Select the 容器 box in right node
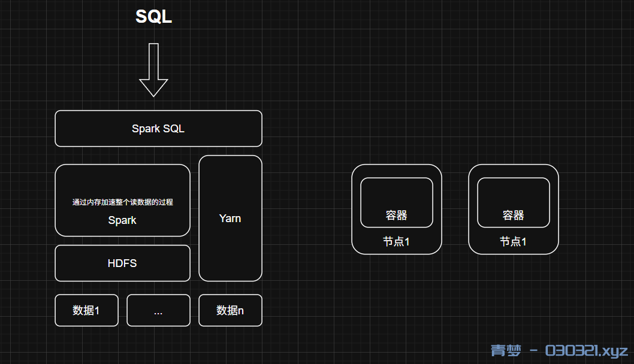The image size is (634, 364). pos(513,204)
